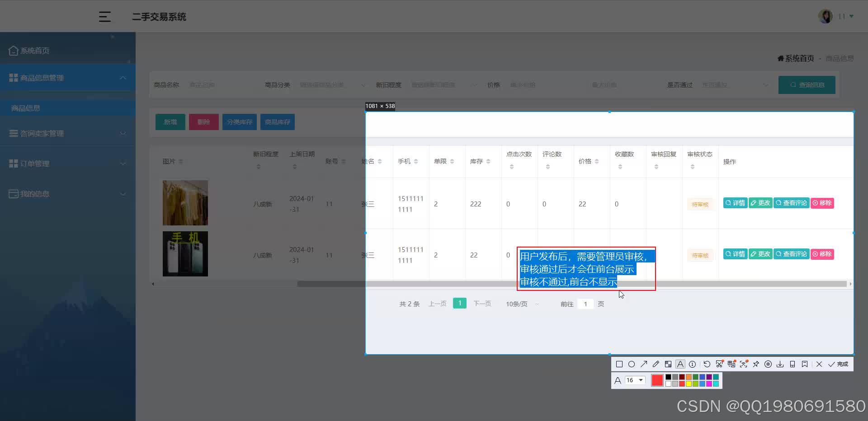Click the 商品库存 button

point(278,122)
